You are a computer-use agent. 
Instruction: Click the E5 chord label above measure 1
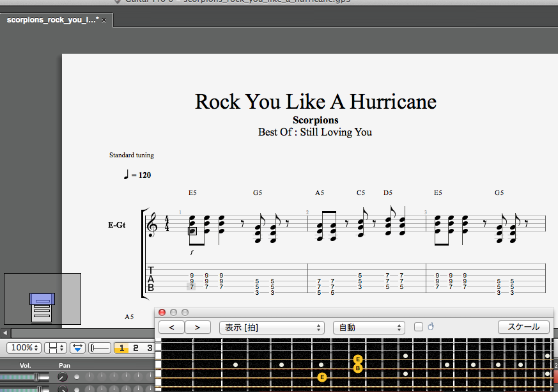192,192
